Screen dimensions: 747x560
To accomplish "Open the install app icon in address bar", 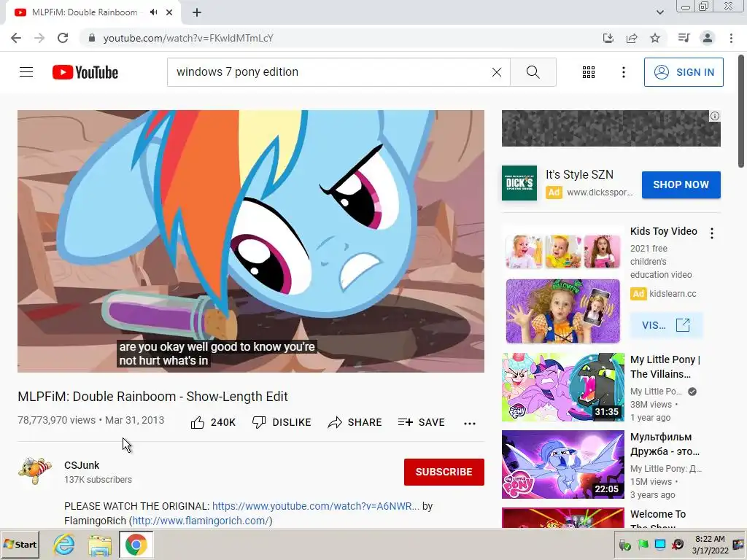I will [608, 38].
